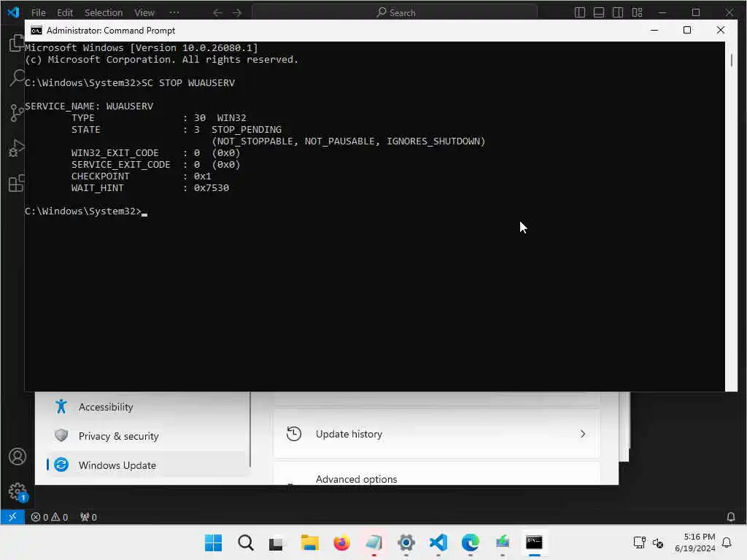Viewport: 747px width, 560px height.
Task: Open Update history in Settings
Action: pos(436,434)
